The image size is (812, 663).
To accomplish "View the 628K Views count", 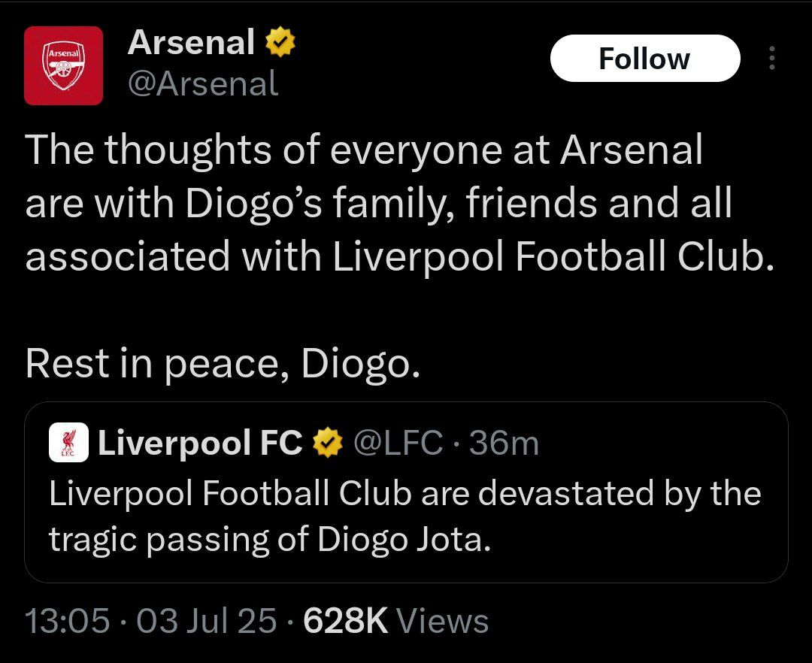I will (x=344, y=622).
